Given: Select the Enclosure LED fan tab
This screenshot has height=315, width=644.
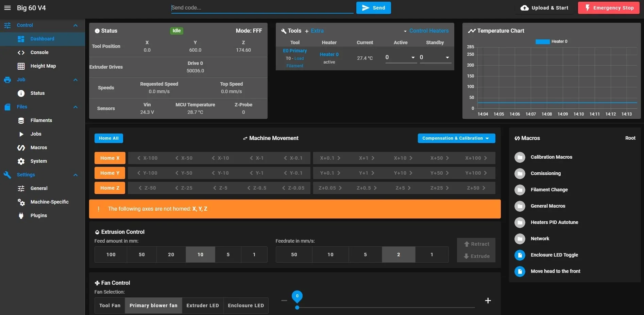Looking at the screenshot, I should tap(245, 305).
